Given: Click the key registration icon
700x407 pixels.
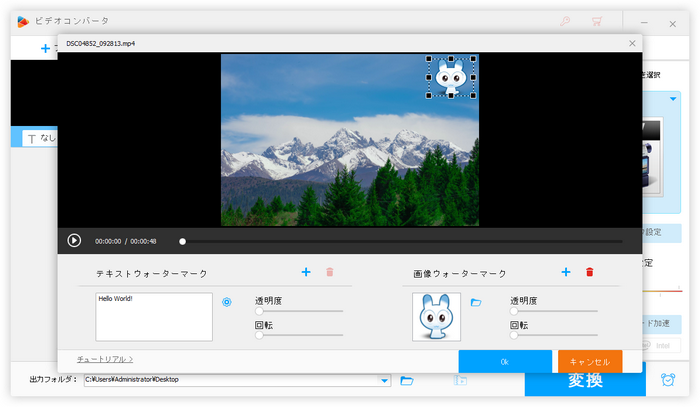Looking at the screenshot, I should pos(563,20).
